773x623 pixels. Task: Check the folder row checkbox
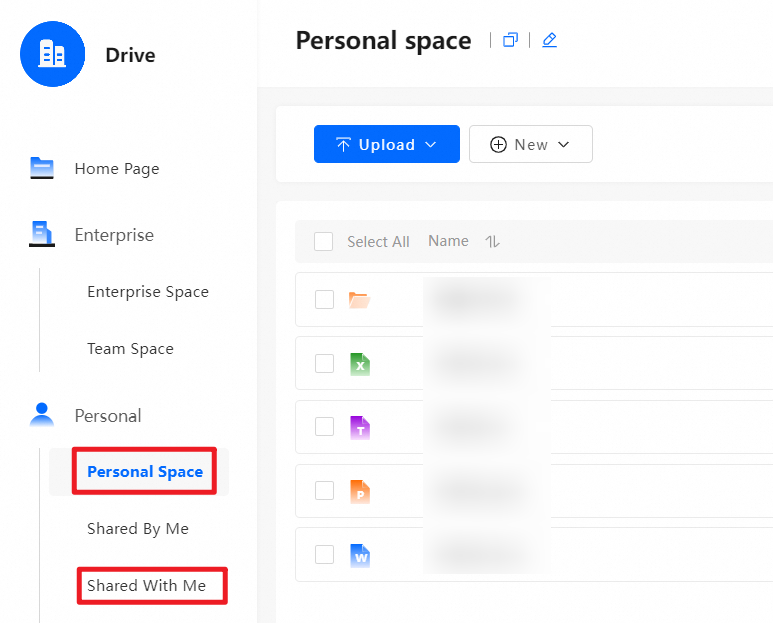324,299
